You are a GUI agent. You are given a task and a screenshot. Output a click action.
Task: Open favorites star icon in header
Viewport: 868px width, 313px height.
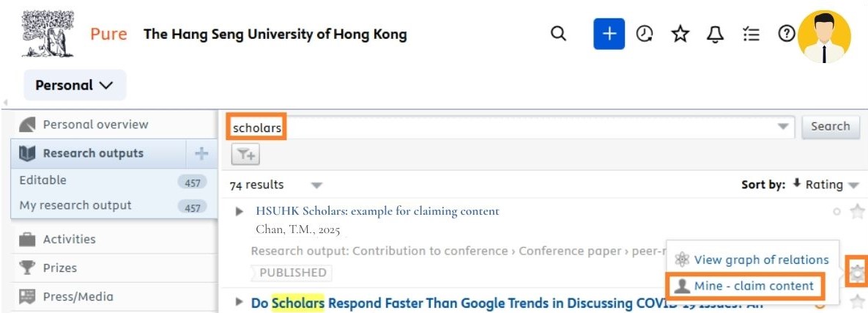(x=680, y=34)
